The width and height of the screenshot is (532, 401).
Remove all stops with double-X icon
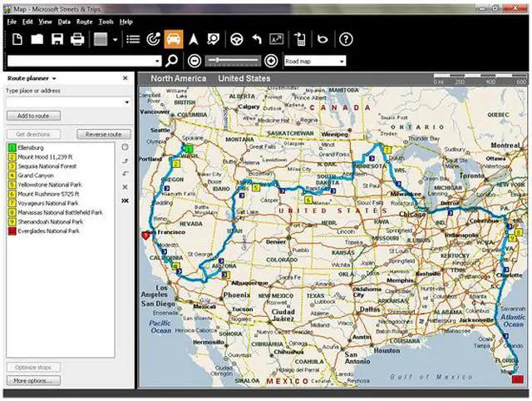pyautogui.click(x=125, y=201)
